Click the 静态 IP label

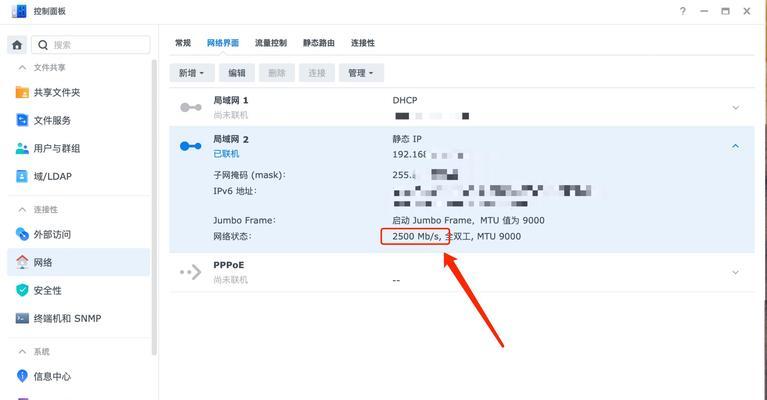tap(407, 139)
